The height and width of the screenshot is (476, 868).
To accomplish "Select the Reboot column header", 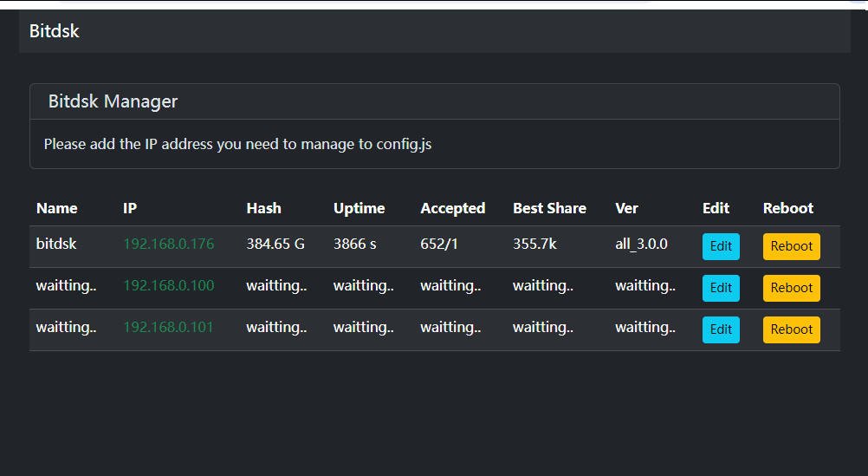I will click(x=788, y=208).
